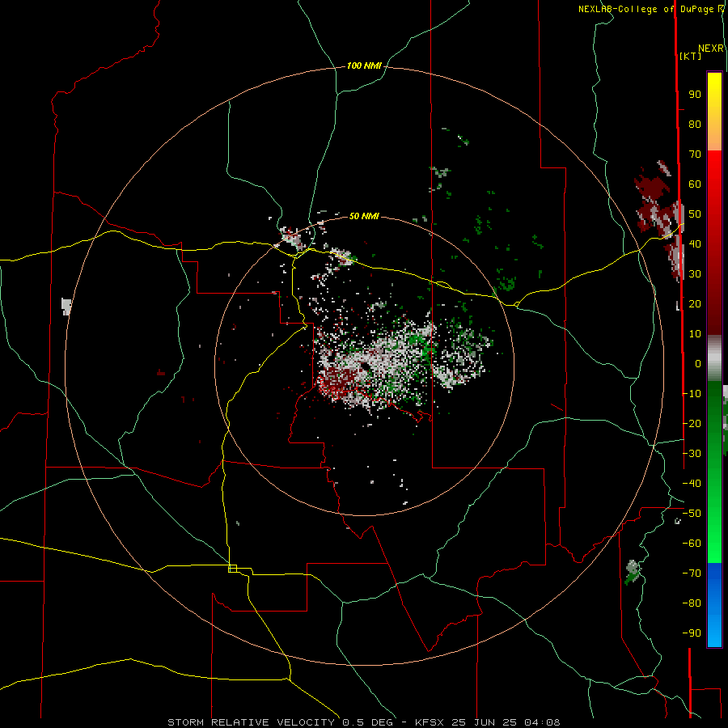The height and width of the screenshot is (728, 728).
Task: Select the -40 value on velocity scale
Action: click(x=692, y=484)
